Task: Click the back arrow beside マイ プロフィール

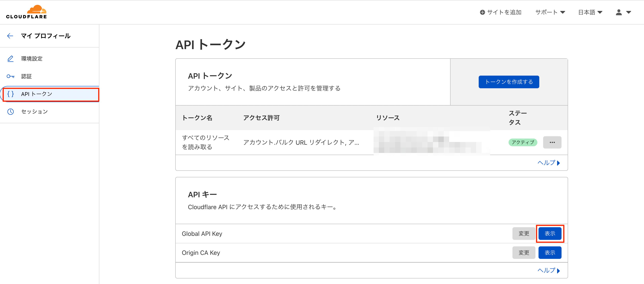Action: (10, 36)
